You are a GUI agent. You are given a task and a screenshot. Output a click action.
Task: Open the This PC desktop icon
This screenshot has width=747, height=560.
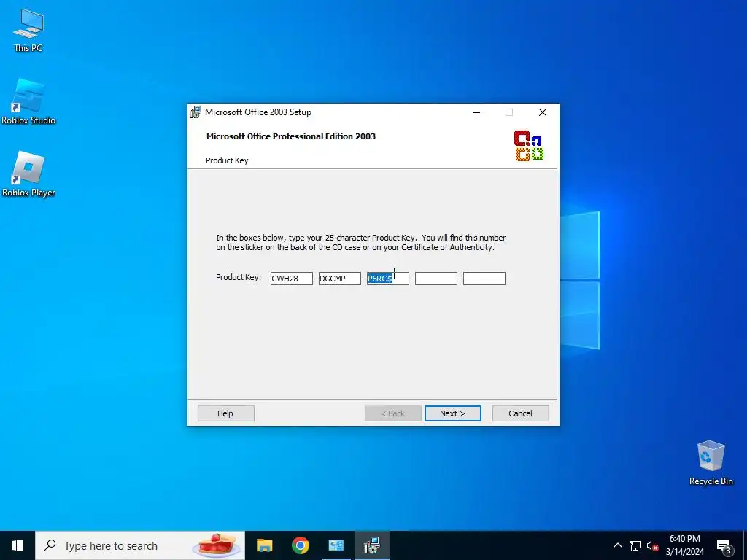click(28, 29)
